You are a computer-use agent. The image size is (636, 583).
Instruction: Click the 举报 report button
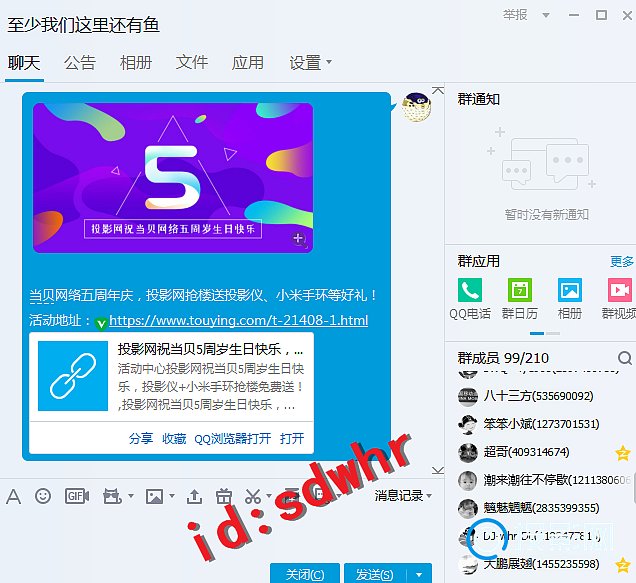coord(515,15)
